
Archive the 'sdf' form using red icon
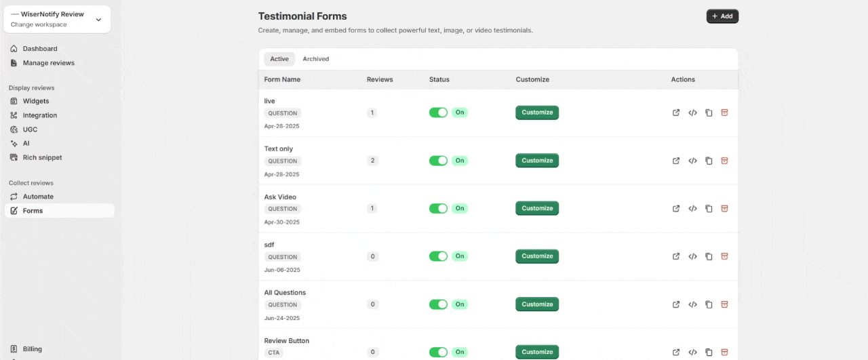724,256
